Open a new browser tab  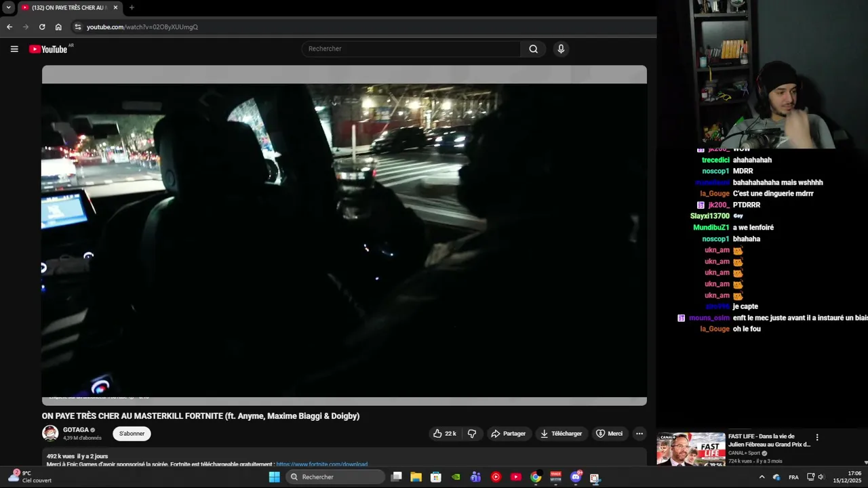tap(132, 7)
